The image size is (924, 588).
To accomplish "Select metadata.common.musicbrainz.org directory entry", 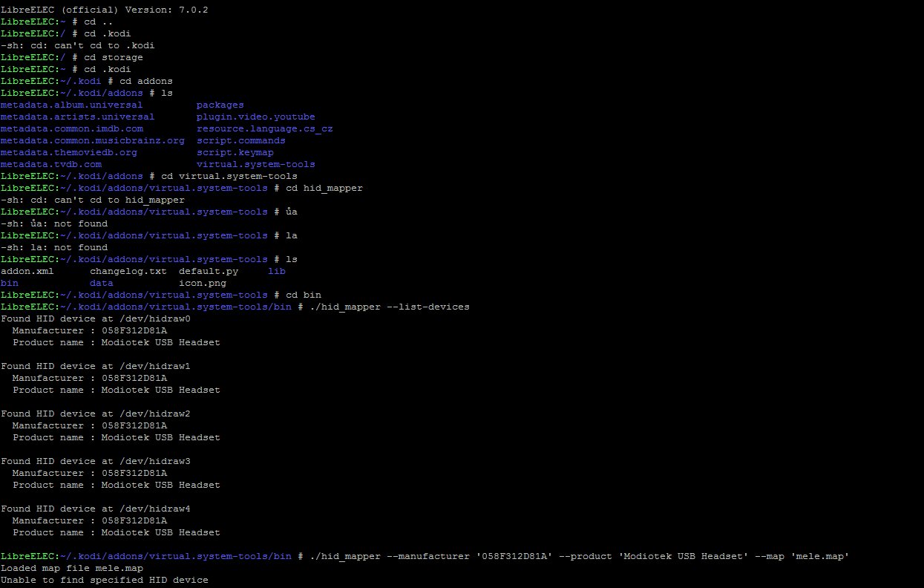I will tap(92, 140).
